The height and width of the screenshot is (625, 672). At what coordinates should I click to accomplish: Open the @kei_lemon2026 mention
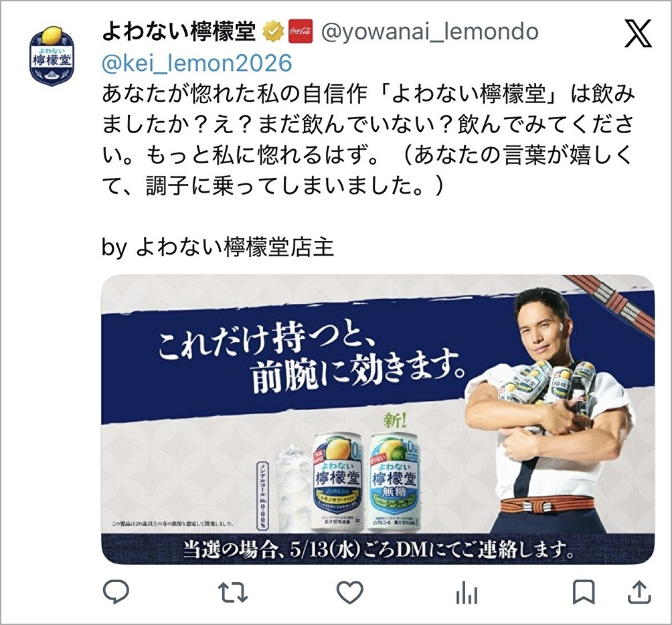point(197,64)
